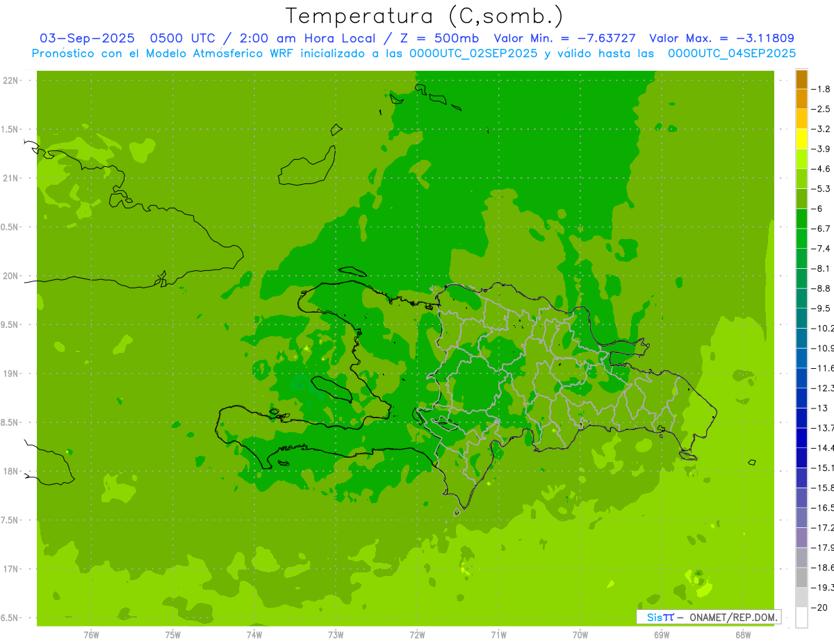Click the colorbar value '-4.6'

(821, 169)
